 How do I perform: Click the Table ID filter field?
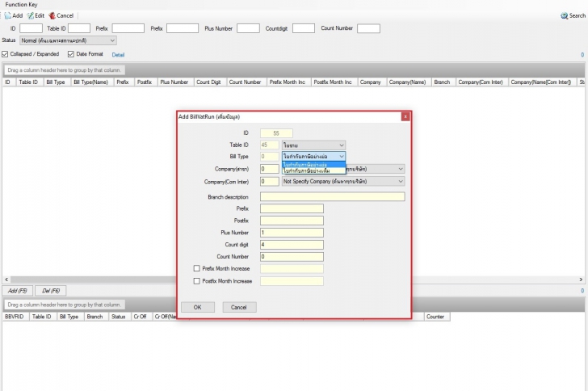tap(79, 28)
